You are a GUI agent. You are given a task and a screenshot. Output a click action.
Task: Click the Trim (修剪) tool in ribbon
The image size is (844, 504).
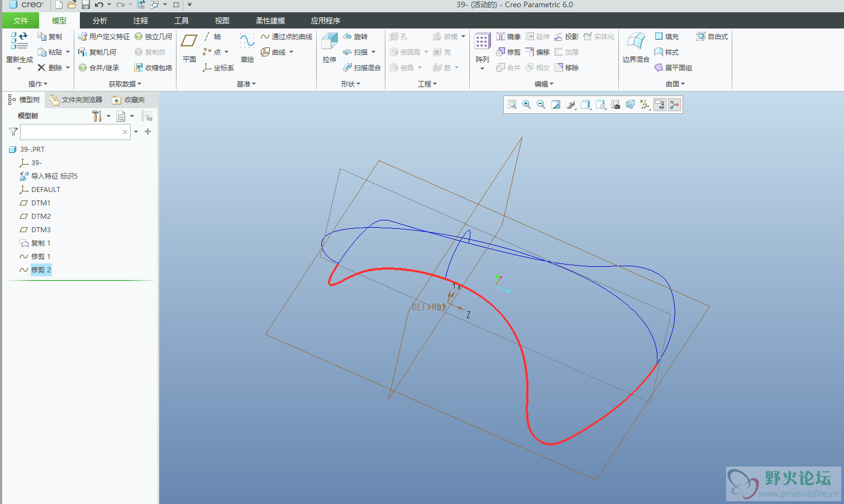[508, 52]
